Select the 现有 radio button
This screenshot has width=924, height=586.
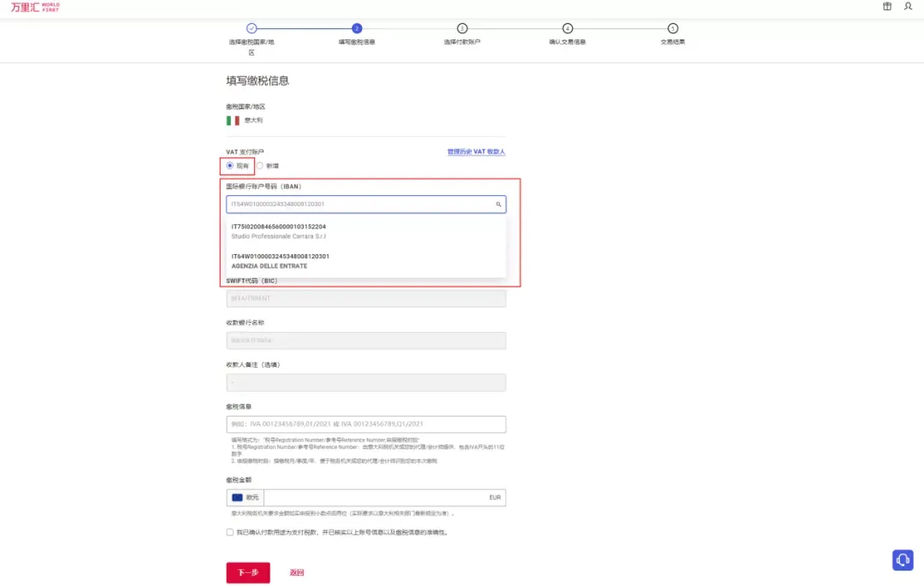[x=230, y=166]
